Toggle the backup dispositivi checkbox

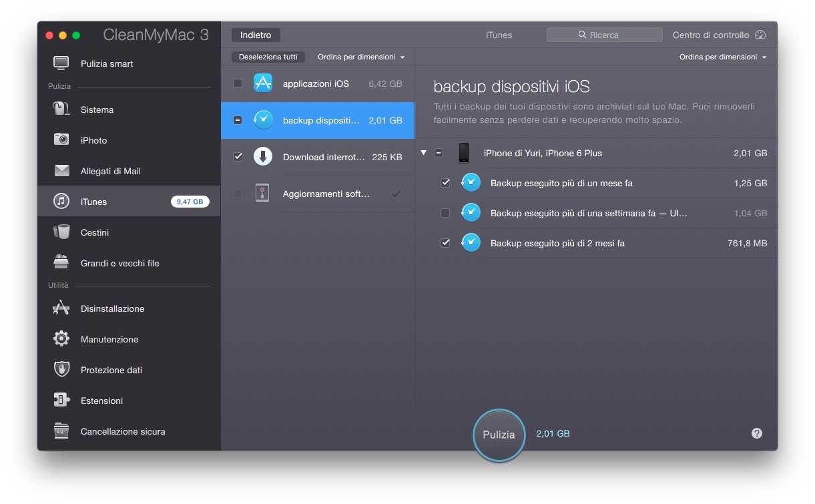click(238, 120)
